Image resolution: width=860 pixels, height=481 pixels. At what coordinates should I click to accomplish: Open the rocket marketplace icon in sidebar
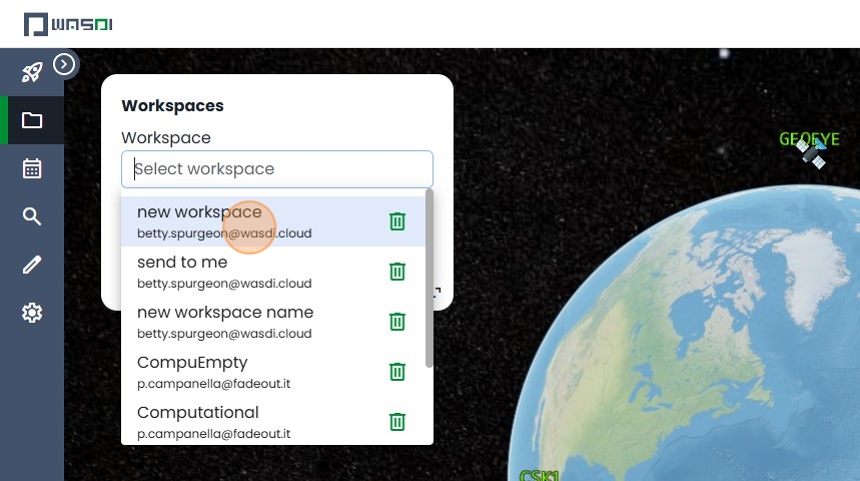32,72
